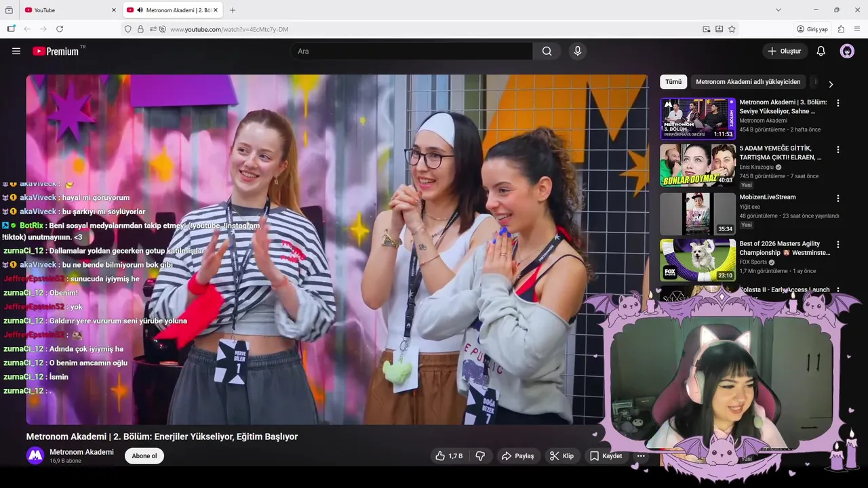Open the Solasta II - Early Access Launch title

point(785,289)
